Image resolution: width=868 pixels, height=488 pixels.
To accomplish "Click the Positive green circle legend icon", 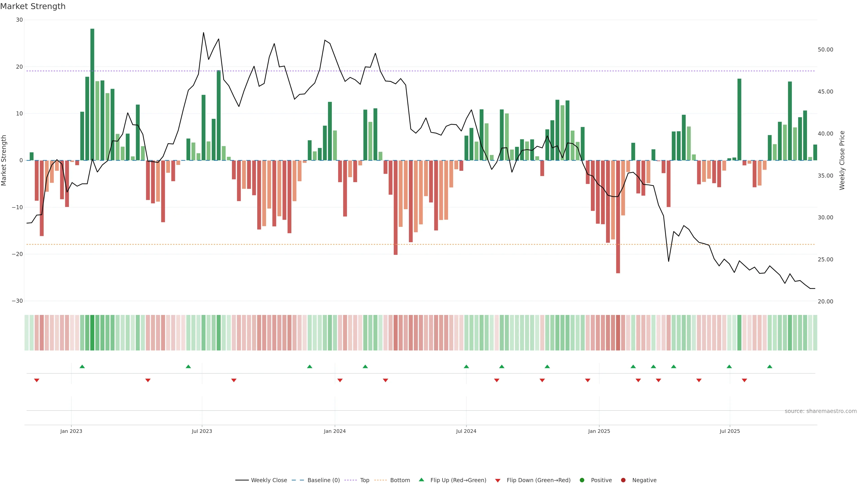I will [x=582, y=480].
